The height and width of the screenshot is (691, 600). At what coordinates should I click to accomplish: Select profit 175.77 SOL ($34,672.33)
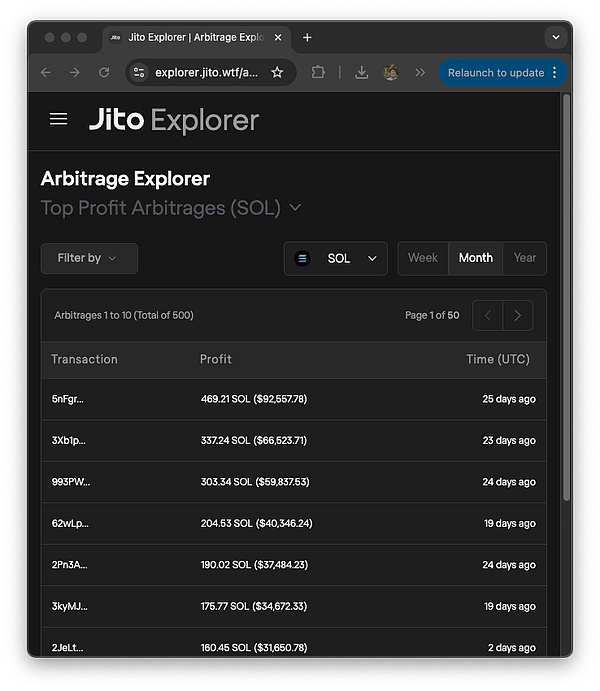254,606
